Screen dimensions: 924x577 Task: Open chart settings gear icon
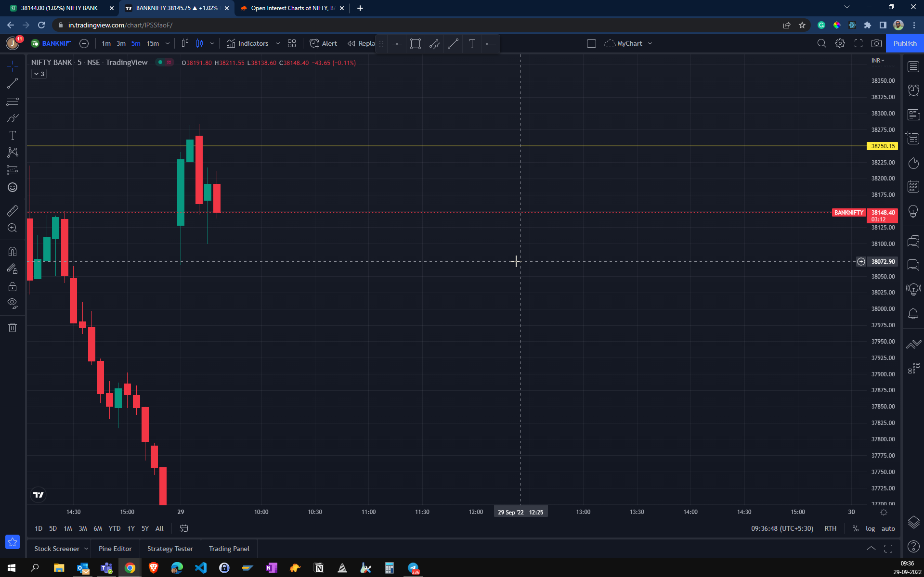[840, 43]
